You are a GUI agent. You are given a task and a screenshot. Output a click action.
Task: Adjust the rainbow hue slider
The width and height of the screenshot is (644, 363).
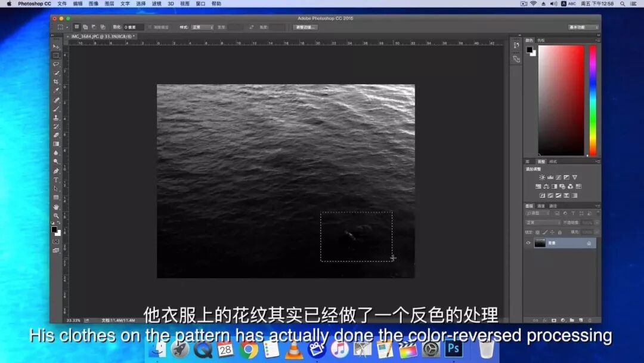click(x=593, y=100)
